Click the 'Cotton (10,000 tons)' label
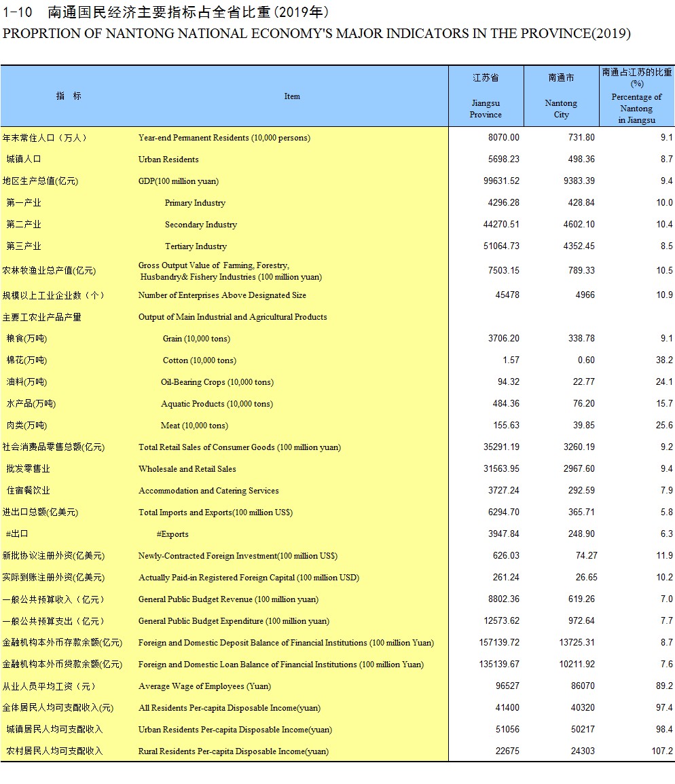This screenshot has height=784, width=675. click(199, 360)
